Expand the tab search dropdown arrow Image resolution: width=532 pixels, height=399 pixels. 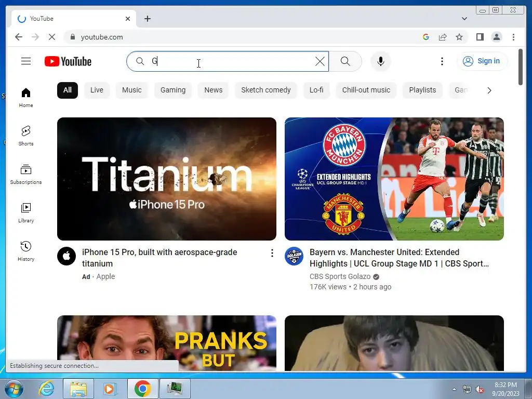(464, 19)
